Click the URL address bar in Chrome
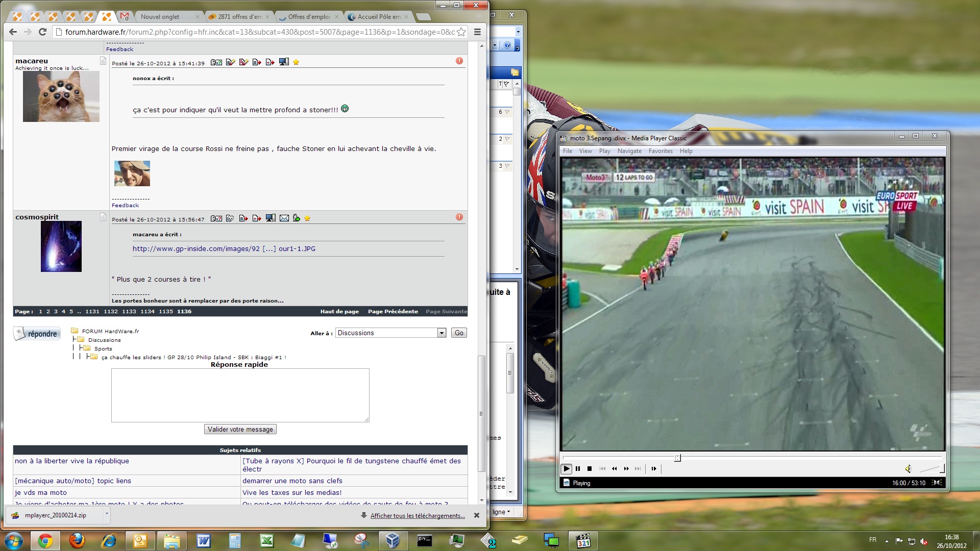 259,32
